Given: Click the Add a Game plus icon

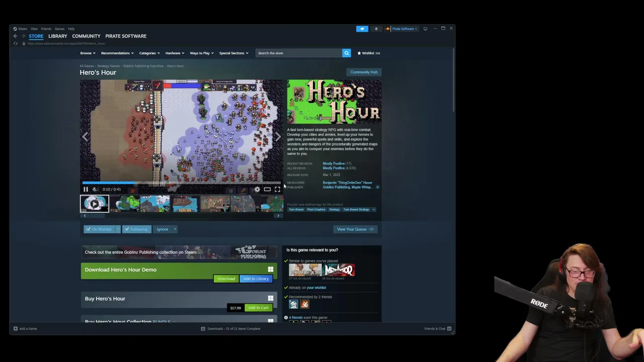Looking at the screenshot, I should (16, 329).
